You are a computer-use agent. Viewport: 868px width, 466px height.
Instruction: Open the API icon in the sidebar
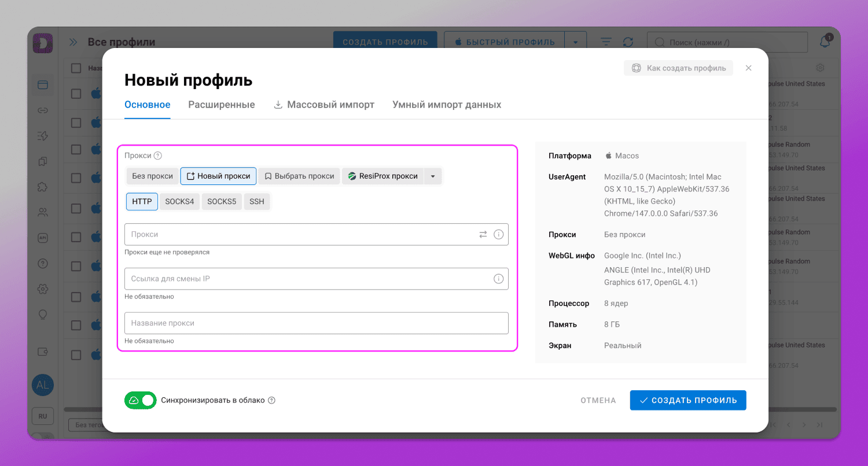tap(43, 238)
